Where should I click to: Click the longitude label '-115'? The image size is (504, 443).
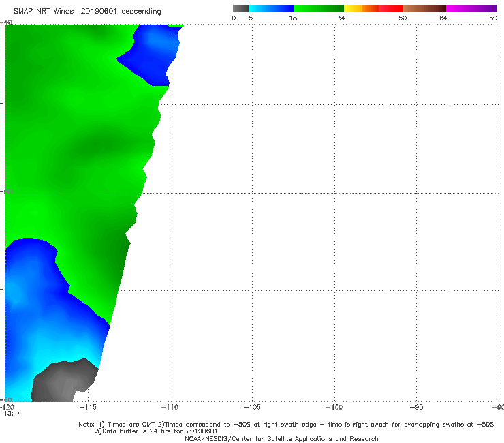88,408
